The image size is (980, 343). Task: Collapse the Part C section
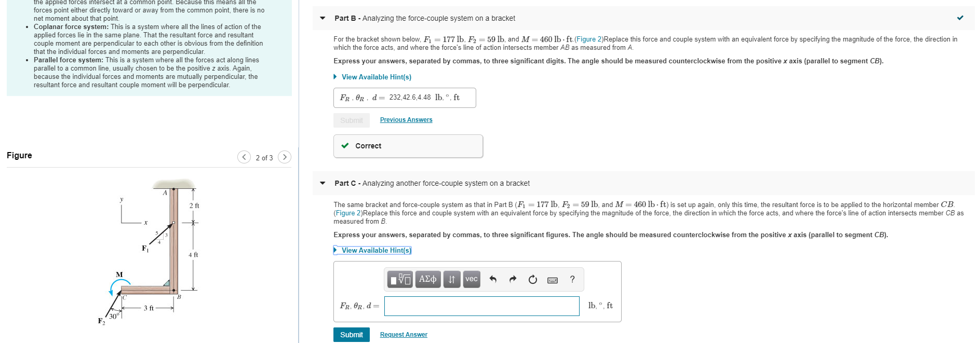tap(323, 183)
